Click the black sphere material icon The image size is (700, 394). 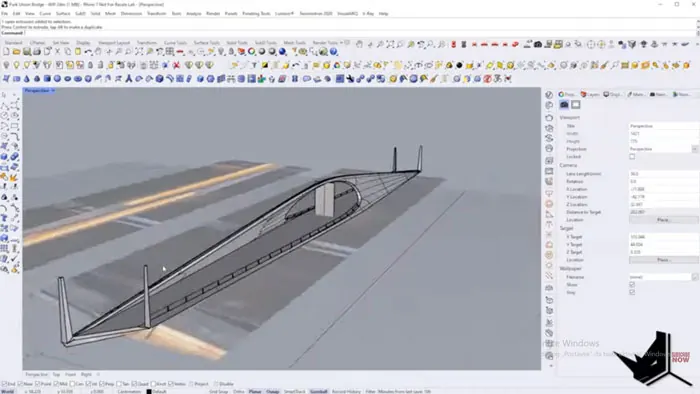pyautogui.click(x=459, y=65)
